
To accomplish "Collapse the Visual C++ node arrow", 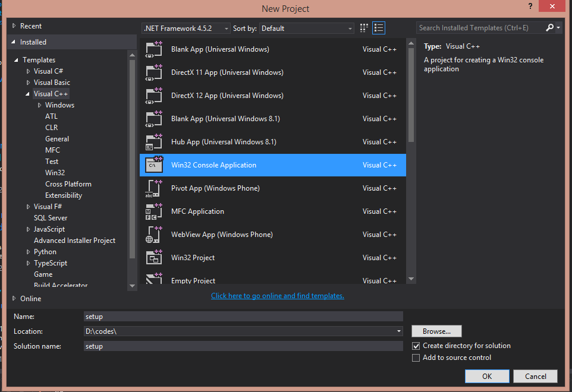I will coord(28,94).
